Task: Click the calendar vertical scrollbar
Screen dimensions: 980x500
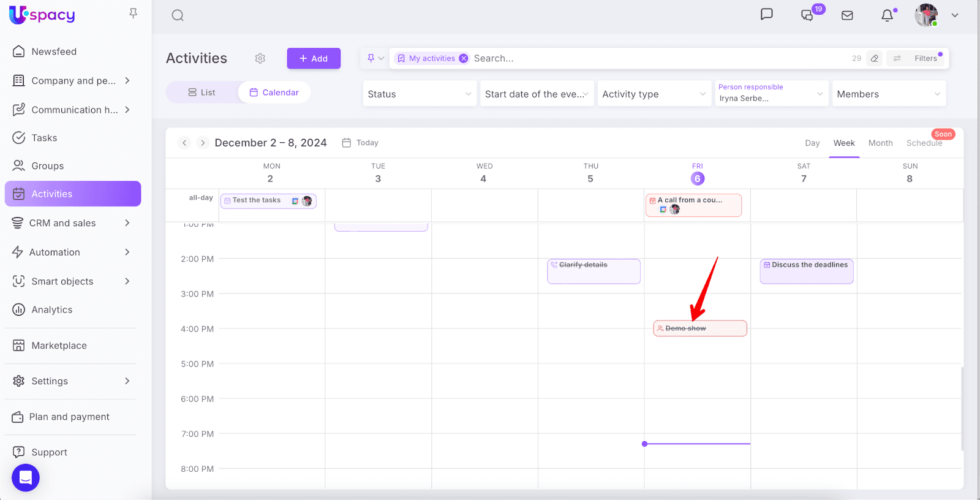Action: (x=962, y=407)
